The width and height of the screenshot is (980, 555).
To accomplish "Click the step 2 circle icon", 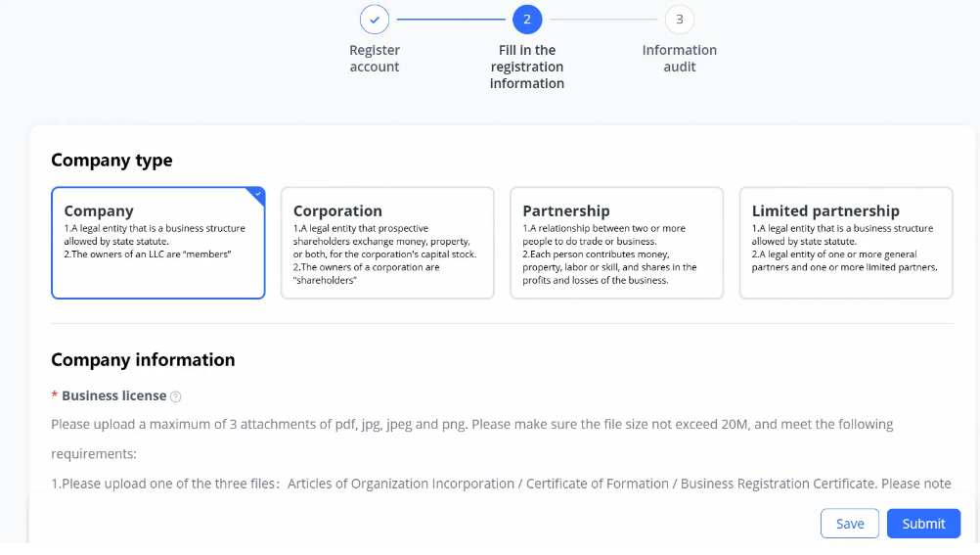I will tap(527, 20).
